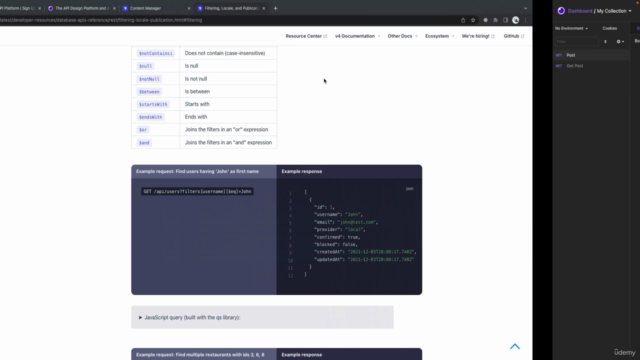Click the 'Ends with' description cell

click(228, 117)
